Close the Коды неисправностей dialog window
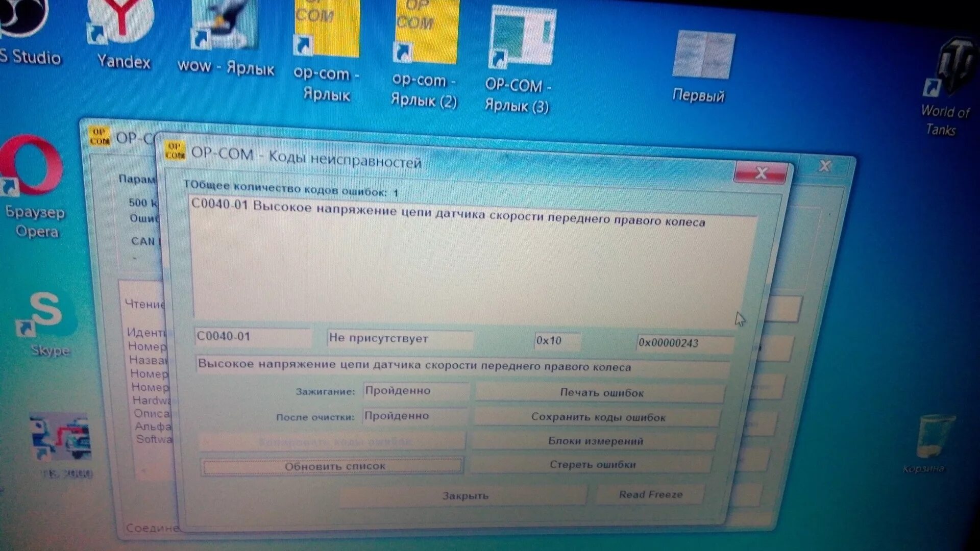 coord(760,173)
